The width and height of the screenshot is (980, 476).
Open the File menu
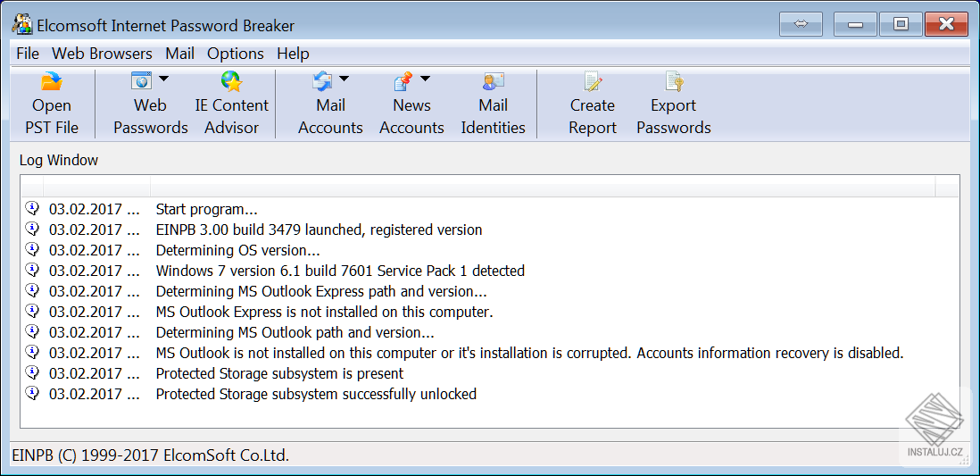(x=28, y=54)
